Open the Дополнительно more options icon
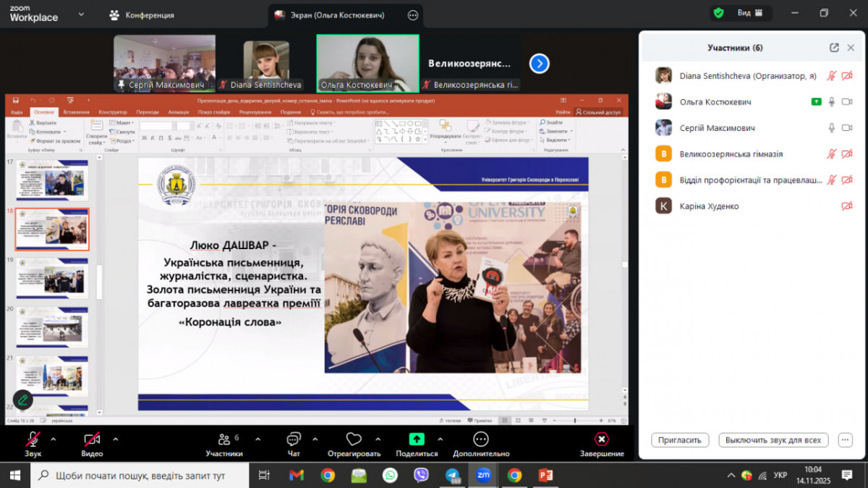The height and width of the screenshot is (488, 868). pyautogui.click(x=481, y=439)
